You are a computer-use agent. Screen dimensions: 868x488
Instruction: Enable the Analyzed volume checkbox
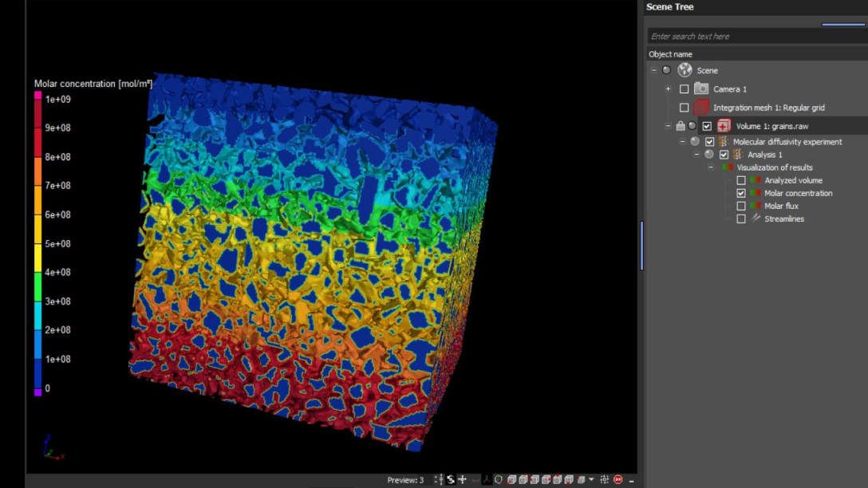pos(742,180)
